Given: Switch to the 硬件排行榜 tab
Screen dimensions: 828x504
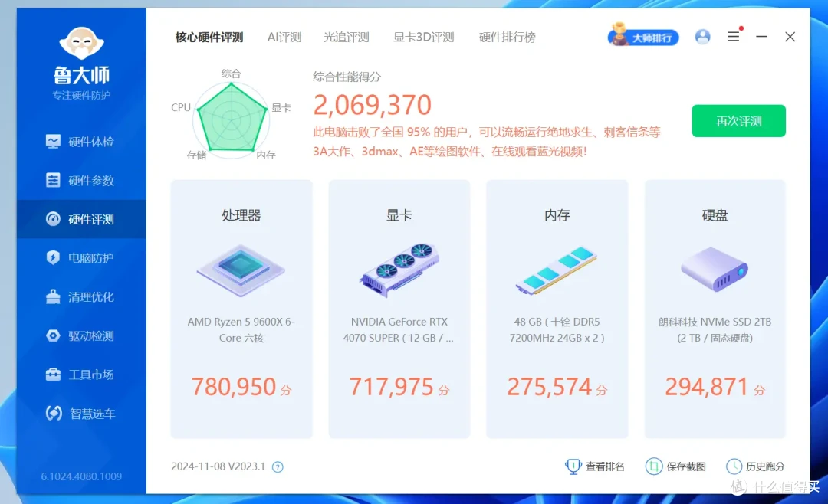Looking at the screenshot, I should point(507,38).
